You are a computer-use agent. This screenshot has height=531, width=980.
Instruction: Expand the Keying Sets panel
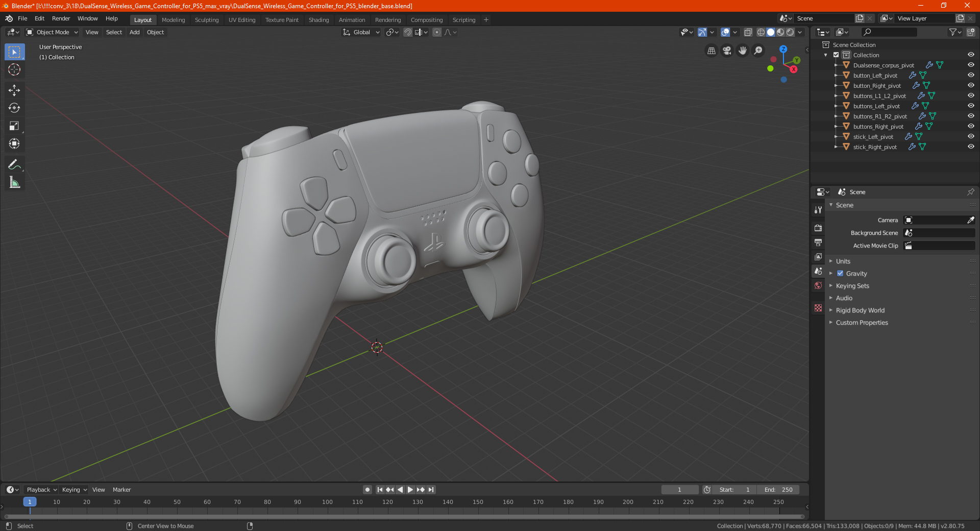(x=852, y=286)
